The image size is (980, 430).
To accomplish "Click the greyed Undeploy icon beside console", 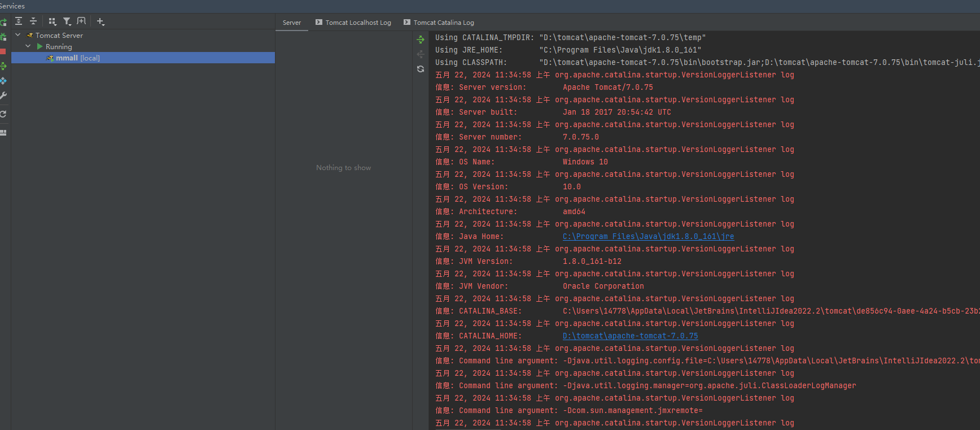I will [x=421, y=54].
